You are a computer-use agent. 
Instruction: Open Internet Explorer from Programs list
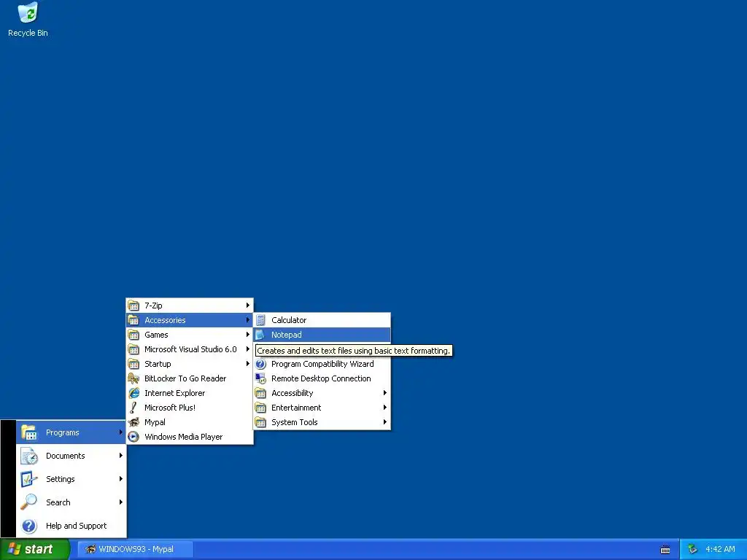[190, 393]
